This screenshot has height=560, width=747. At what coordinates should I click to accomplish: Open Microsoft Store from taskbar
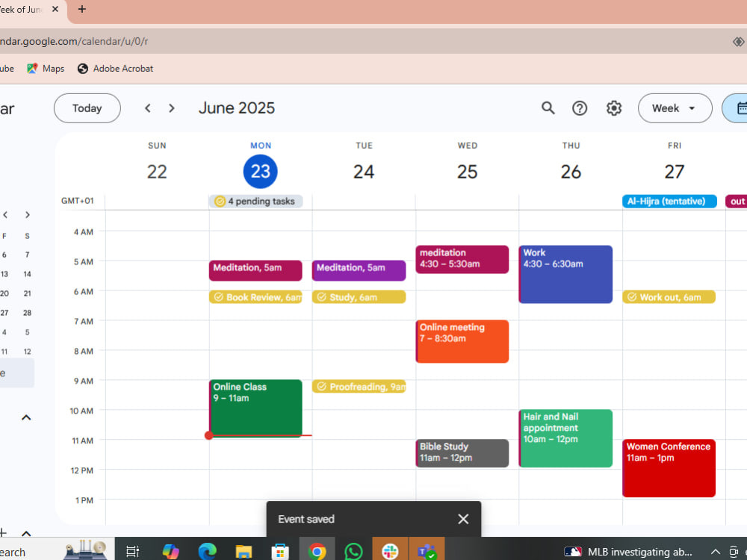coord(280,552)
